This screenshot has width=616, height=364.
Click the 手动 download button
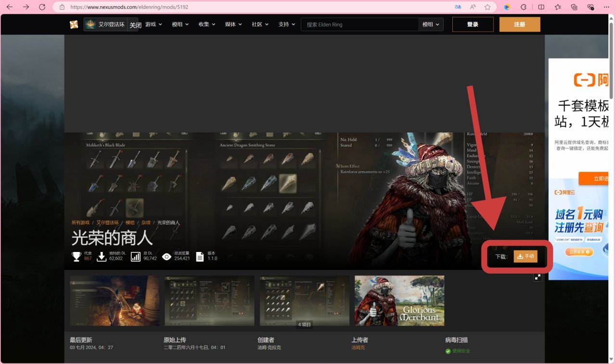[x=526, y=256]
